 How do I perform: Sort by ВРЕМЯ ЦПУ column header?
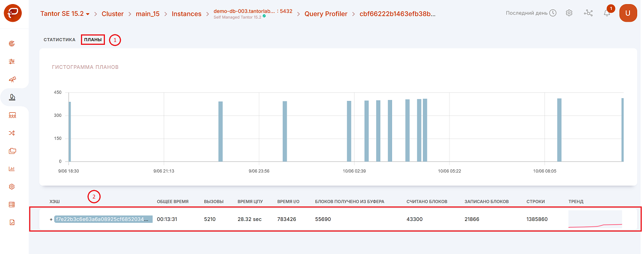(x=250, y=201)
